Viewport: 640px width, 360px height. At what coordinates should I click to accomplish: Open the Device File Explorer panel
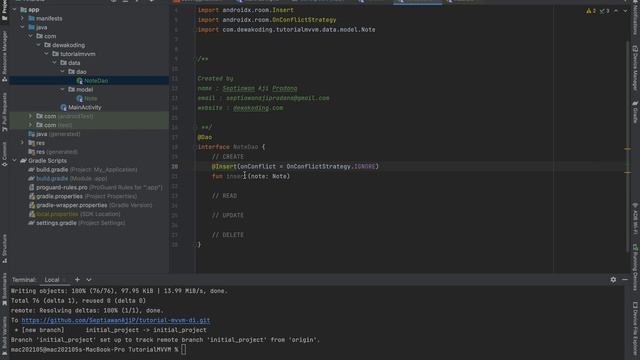[635, 329]
